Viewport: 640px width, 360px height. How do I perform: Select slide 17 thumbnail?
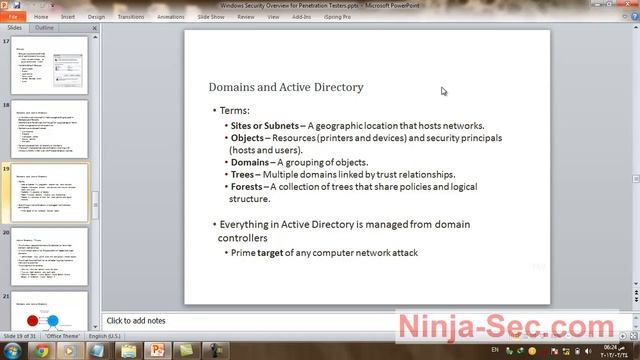pos(49,65)
